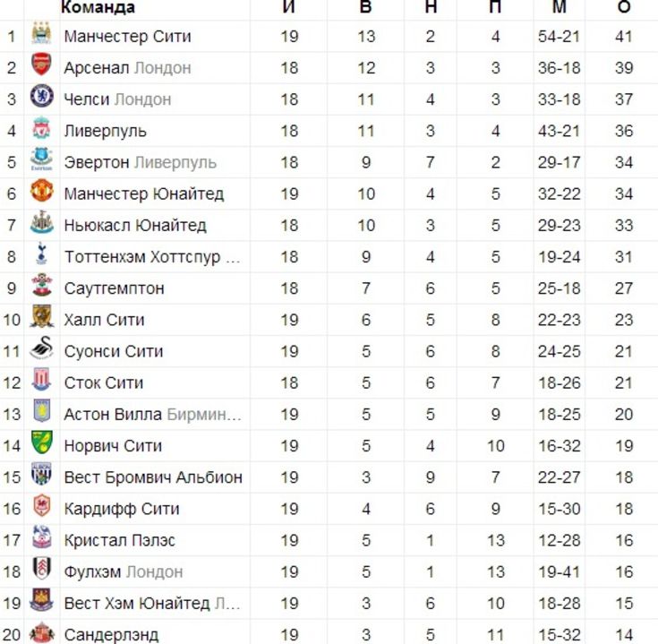Click the Chelsea club crest
Screen dimensions: 658x644
pyautogui.click(x=41, y=96)
